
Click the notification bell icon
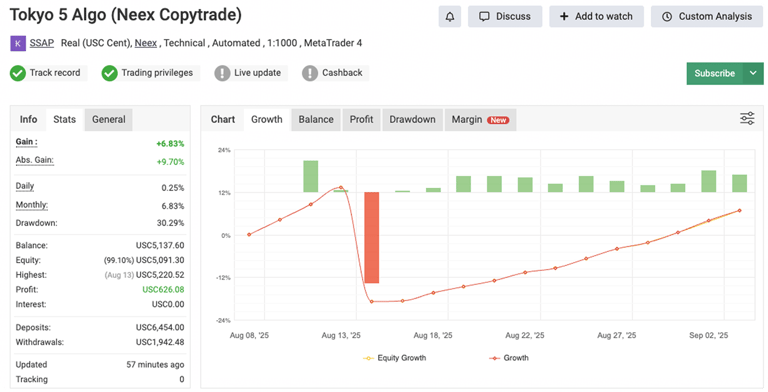point(450,17)
